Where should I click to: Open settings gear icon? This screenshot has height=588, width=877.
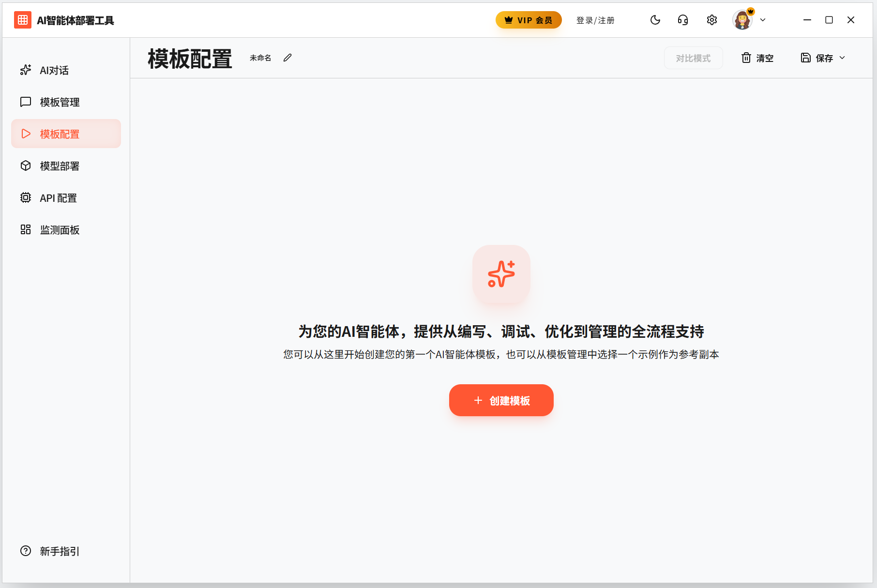[711, 20]
